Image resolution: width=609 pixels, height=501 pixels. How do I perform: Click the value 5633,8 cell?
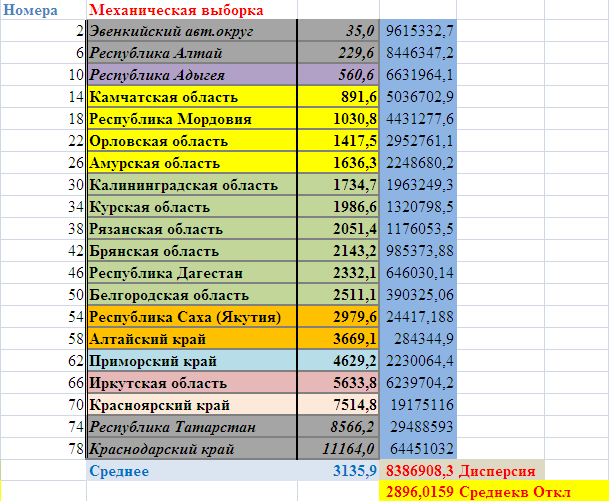[339, 383]
